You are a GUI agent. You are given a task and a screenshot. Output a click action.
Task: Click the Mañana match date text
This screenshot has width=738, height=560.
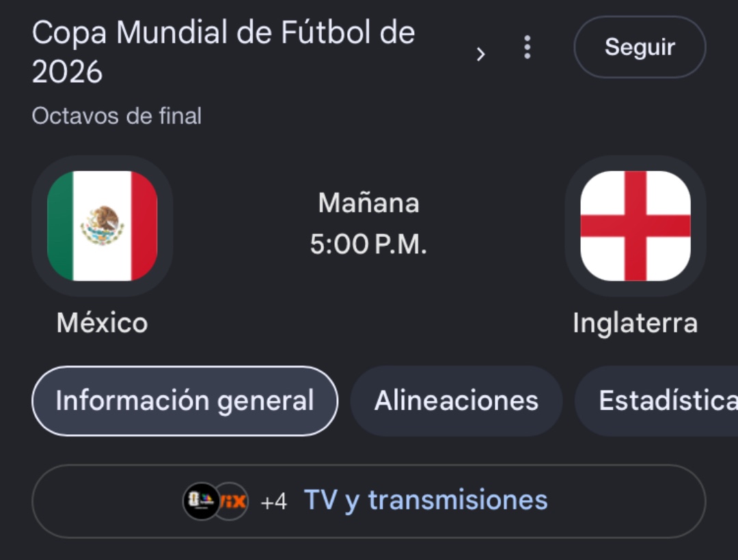tap(368, 203)
